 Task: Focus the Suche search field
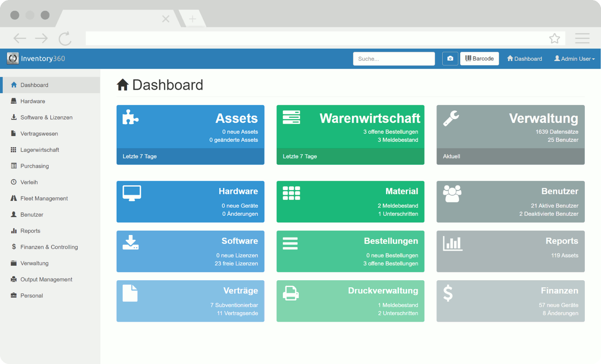(394, 59)
